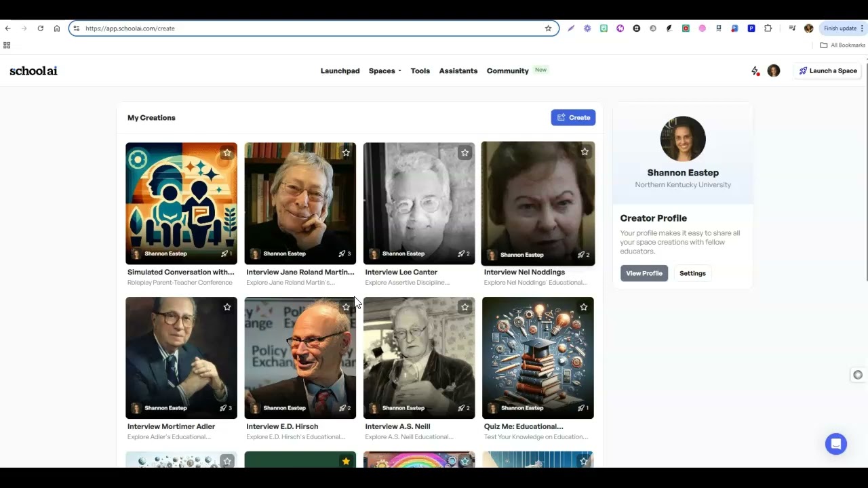This screenshot has height=488, width=868.
Task: Click the pen extension icon
Action: coord(571,28)
